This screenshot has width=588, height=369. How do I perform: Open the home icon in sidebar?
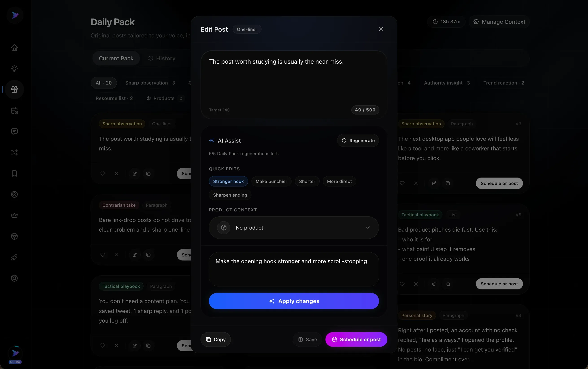point(14,48)
